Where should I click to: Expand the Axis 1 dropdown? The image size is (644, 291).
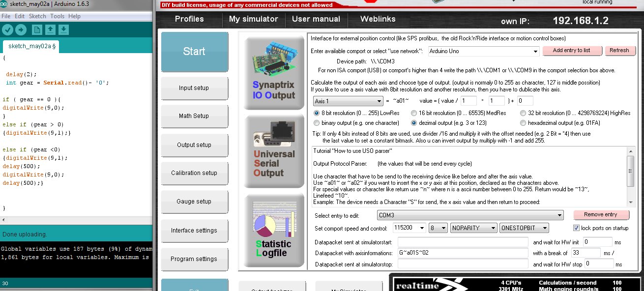pos(379,101)
